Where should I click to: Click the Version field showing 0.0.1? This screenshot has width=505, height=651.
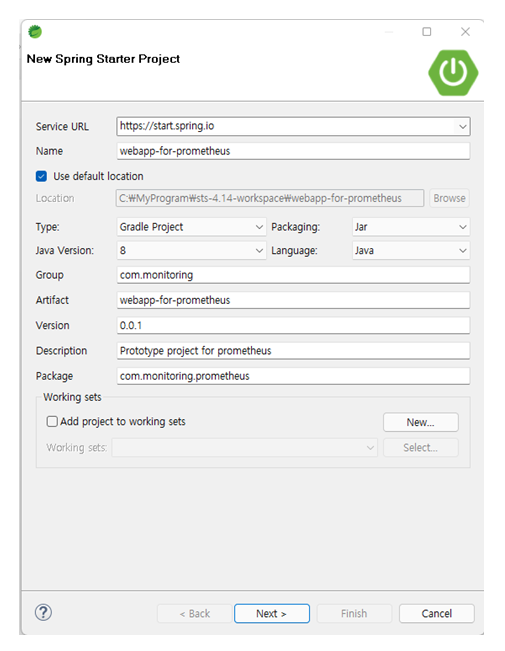point(293,326)
